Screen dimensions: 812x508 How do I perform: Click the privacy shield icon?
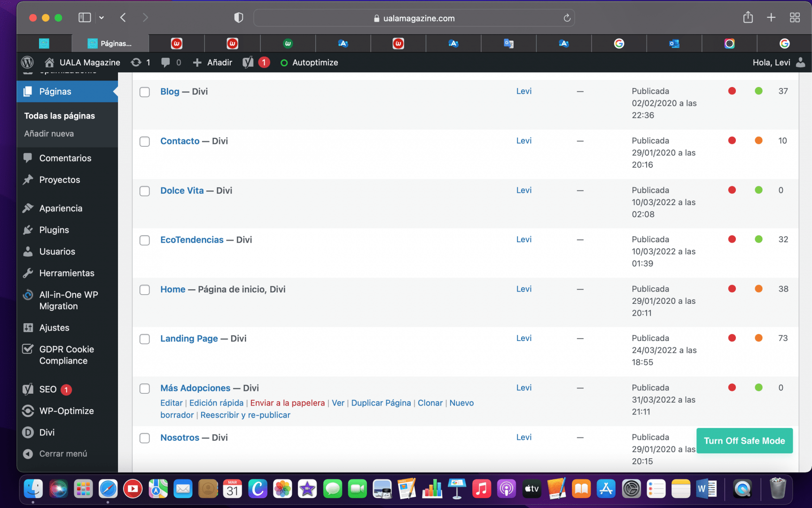click(239, 18)
